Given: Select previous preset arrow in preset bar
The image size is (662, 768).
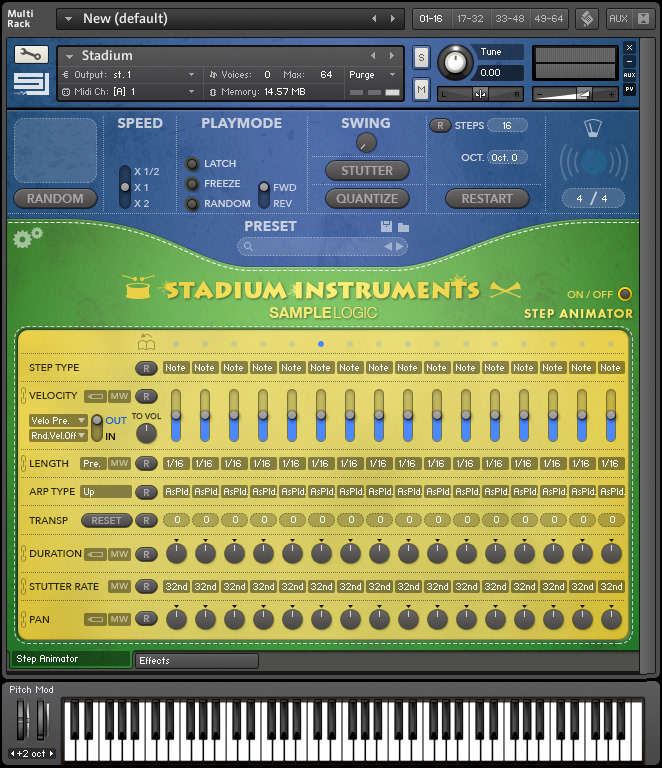Looking at the screenshot, I should pos(388,246).
